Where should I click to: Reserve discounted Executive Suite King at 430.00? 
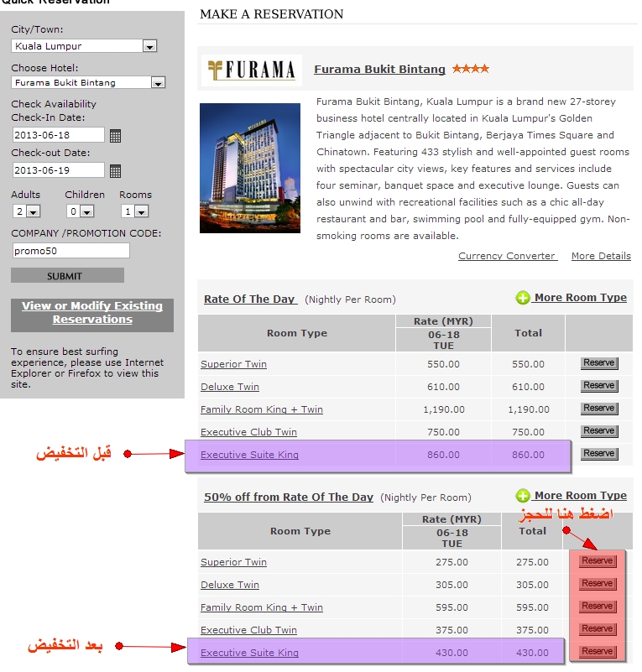point(598,652)
